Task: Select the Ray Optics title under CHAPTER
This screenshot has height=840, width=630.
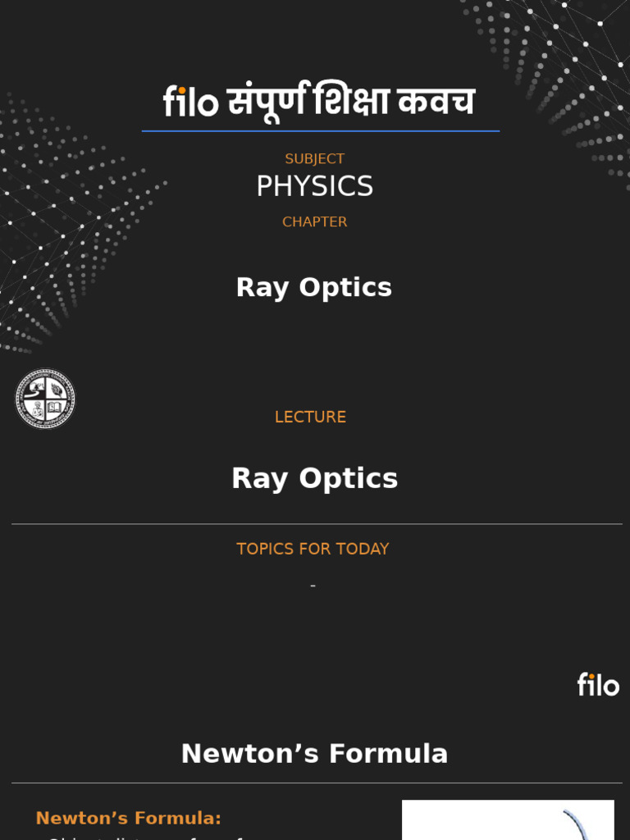Action: click(314, 288)
